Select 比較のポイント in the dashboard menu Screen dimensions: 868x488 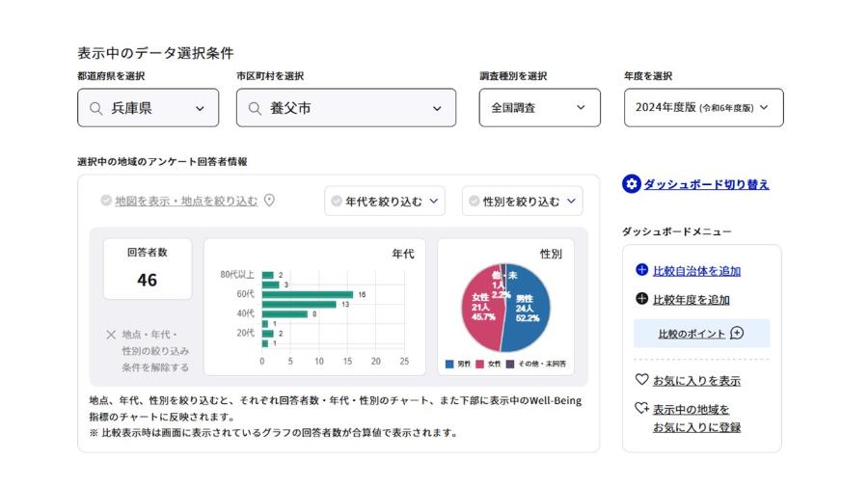pyautogui.click(x=701, y=334)
